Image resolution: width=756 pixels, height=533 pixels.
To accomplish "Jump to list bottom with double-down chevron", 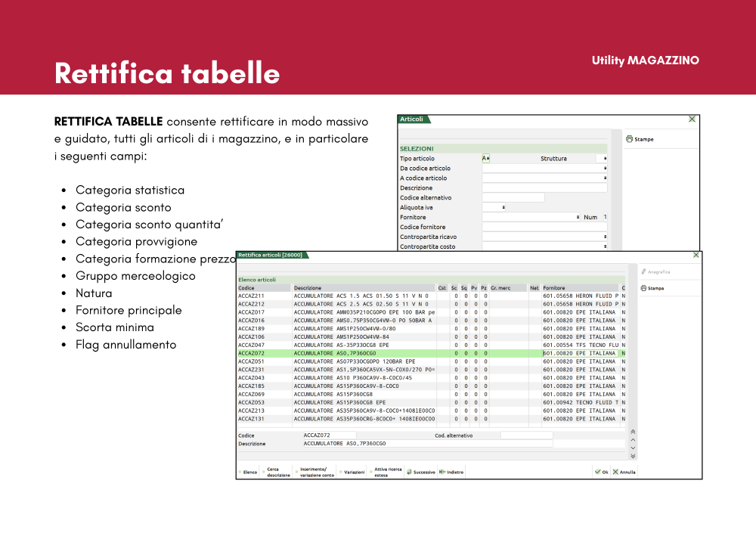I will (633, 456).
